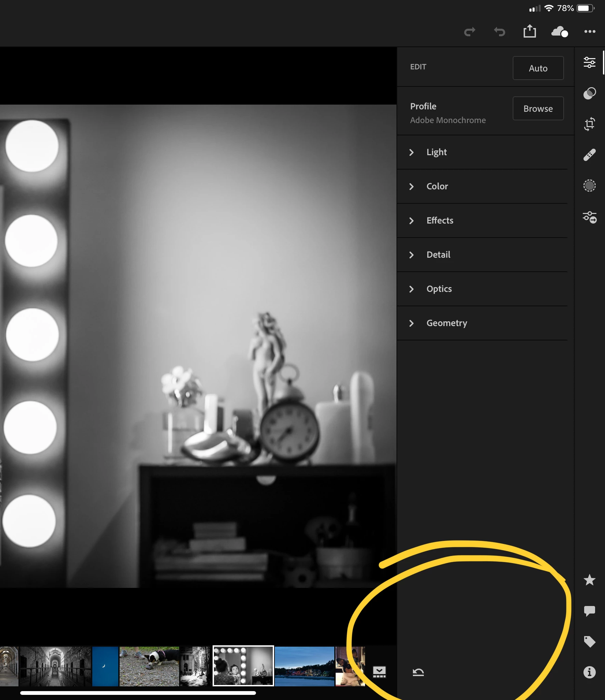Screen dimensions: 605x700
Task: Open the Versions sliders-with-clock icon
Action: pyautogui.click(x=590, y=217)
